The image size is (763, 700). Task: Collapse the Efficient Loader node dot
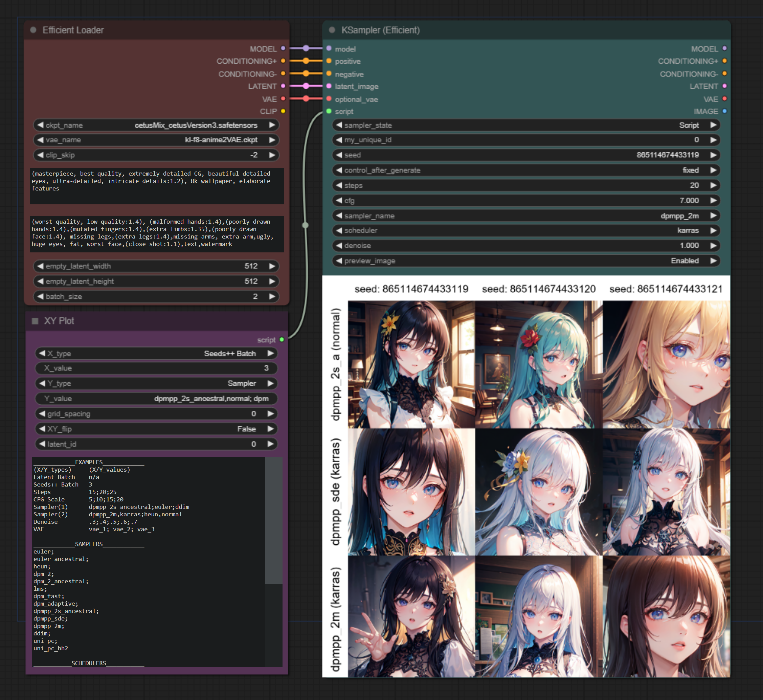tap(33, 30)
